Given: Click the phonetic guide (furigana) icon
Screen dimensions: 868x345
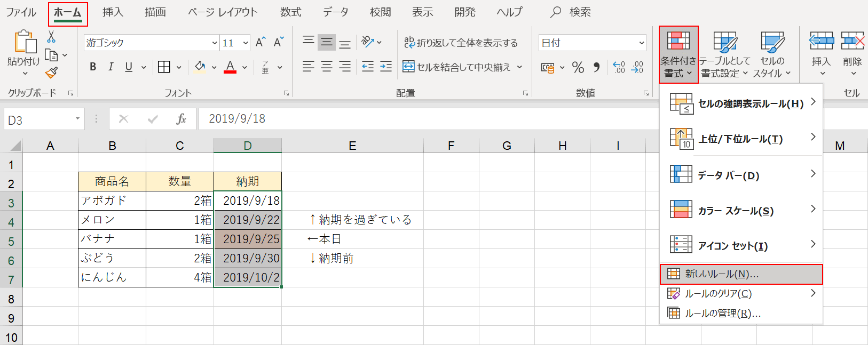Looking at the screenshot, I should [x=265, y=67].
